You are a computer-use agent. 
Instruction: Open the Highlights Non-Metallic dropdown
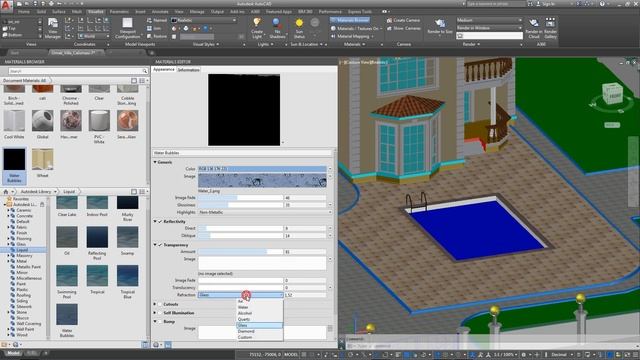click(264, 212)
